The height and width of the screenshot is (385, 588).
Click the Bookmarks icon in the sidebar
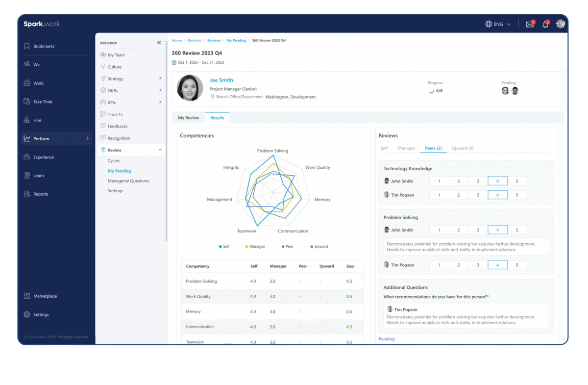click(27, 46)
